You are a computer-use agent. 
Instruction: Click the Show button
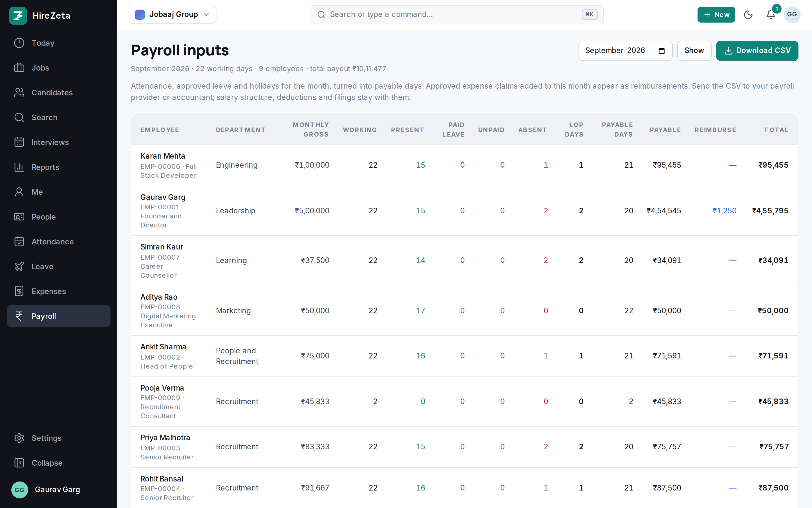[694, 51]
